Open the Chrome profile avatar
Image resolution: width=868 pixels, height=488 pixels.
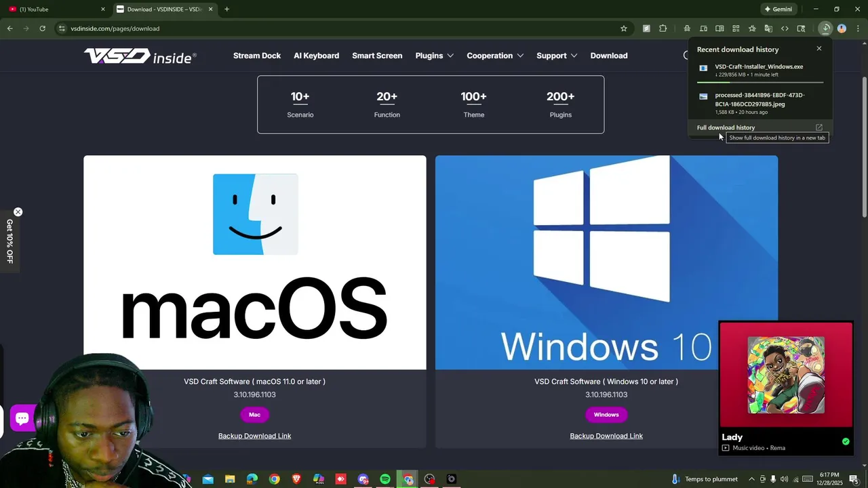pos(842,28)
